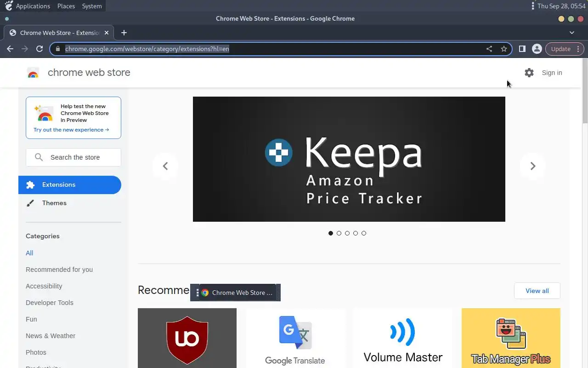Screen dimensions: 588x368
Task: Click the GNOME foot logo icon
Action: click(8, 6)
